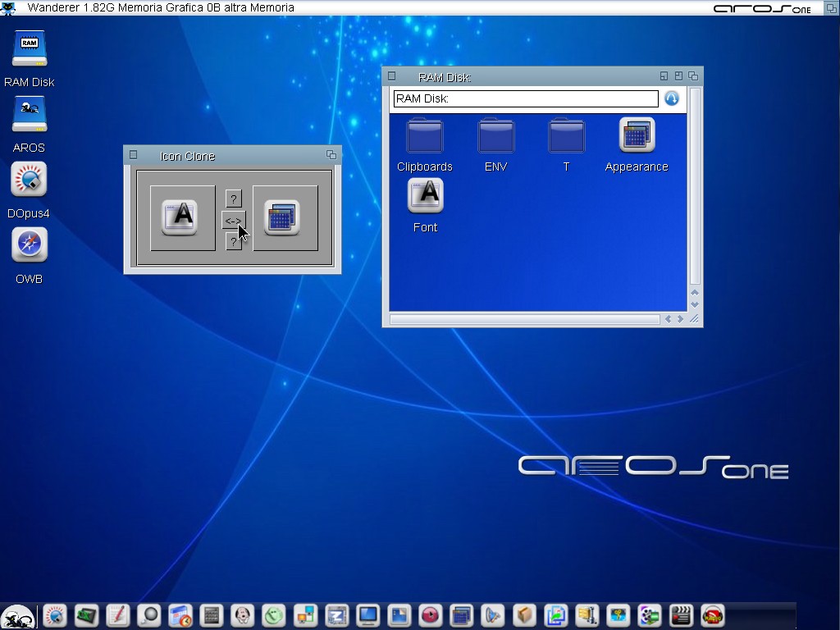Select the Appearance icon in RAM Disk window

(637, 135)
